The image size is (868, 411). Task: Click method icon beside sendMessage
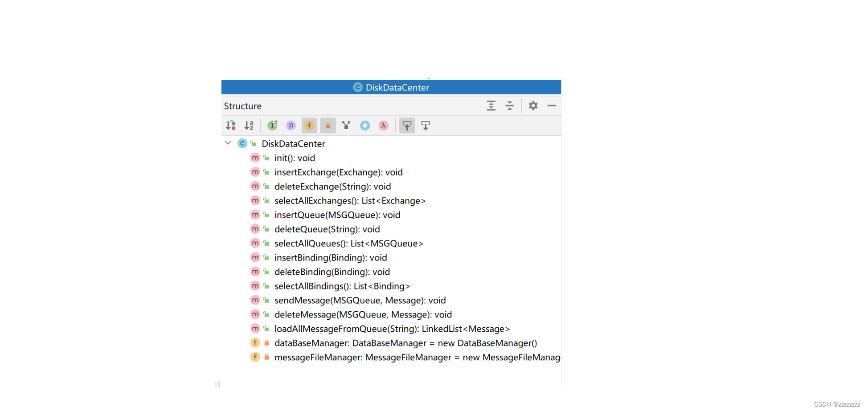point(255,300)
